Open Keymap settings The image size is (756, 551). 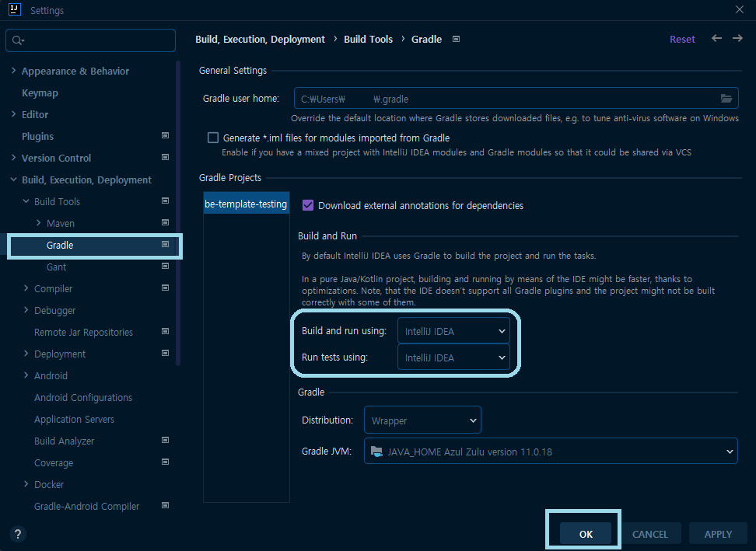pos(40,93)
